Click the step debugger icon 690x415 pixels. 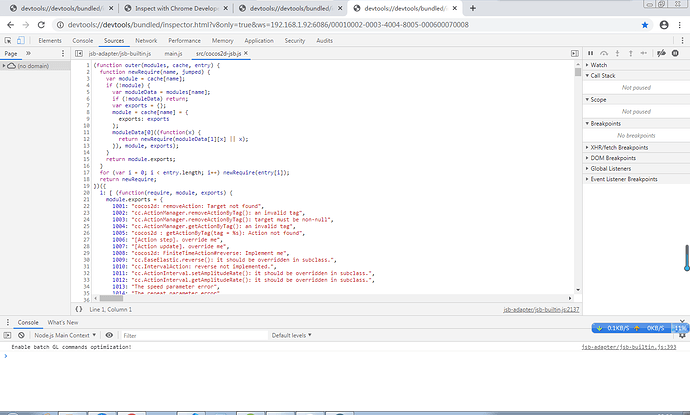644,53
